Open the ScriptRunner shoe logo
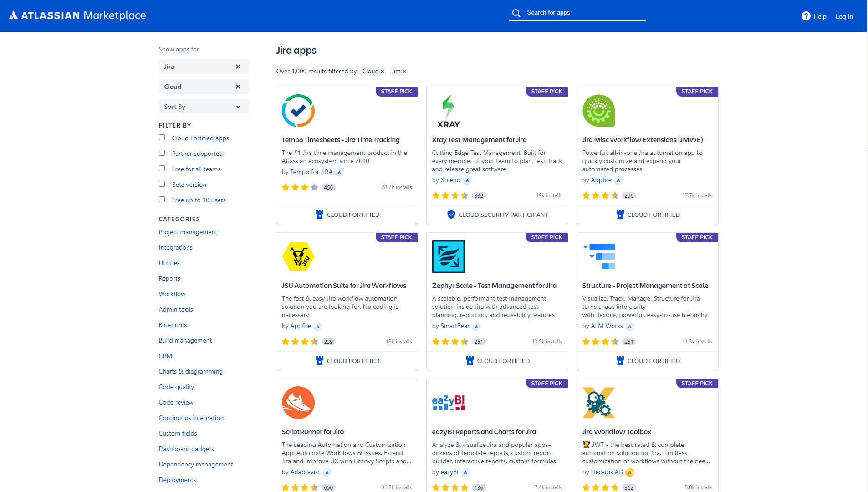 pyautogui.click(x=298, y=403)
